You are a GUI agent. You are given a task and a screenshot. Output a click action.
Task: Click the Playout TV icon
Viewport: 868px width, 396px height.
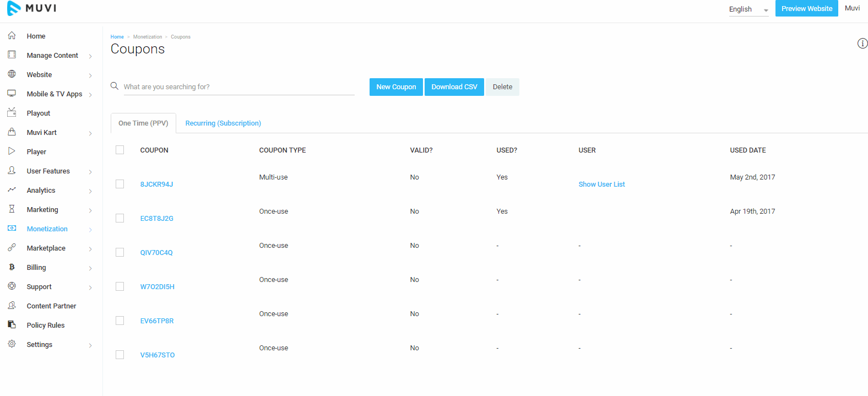coord(12,112)
